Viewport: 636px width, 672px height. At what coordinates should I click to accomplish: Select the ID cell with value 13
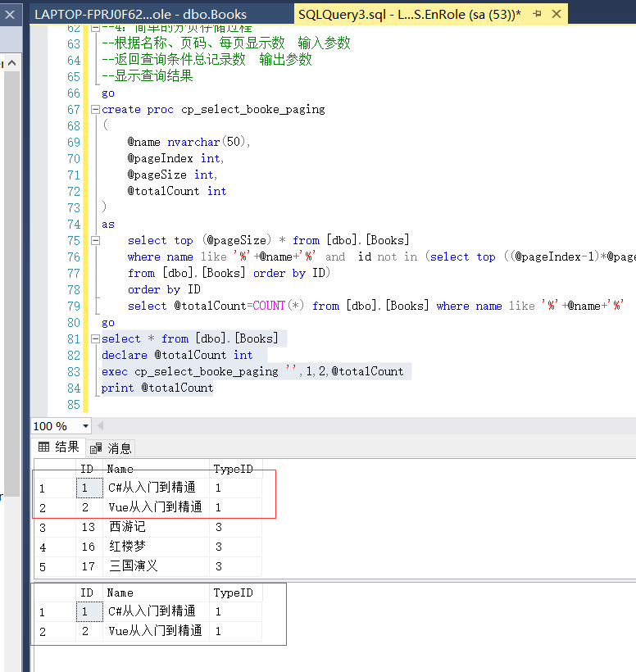(89, 527)
